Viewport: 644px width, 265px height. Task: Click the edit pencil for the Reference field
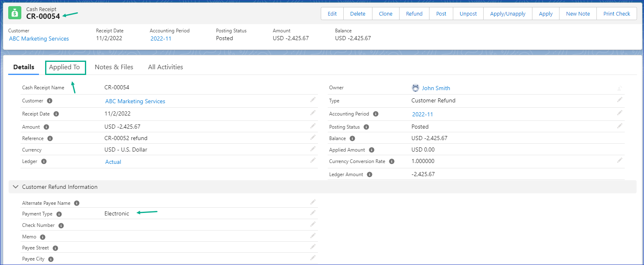[313, 137]
